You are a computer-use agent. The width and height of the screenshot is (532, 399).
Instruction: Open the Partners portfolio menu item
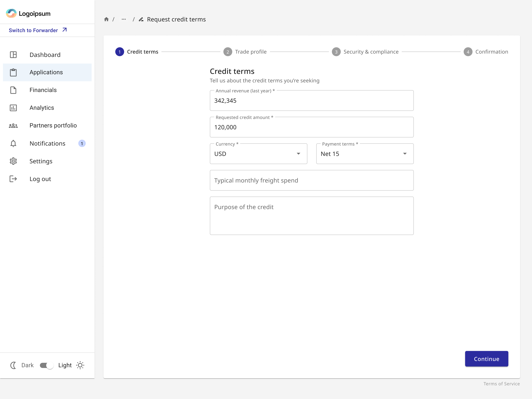47,126
